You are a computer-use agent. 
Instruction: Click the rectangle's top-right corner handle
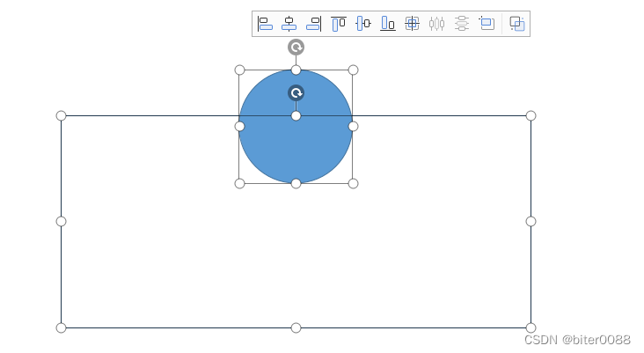tap(531, 115)
